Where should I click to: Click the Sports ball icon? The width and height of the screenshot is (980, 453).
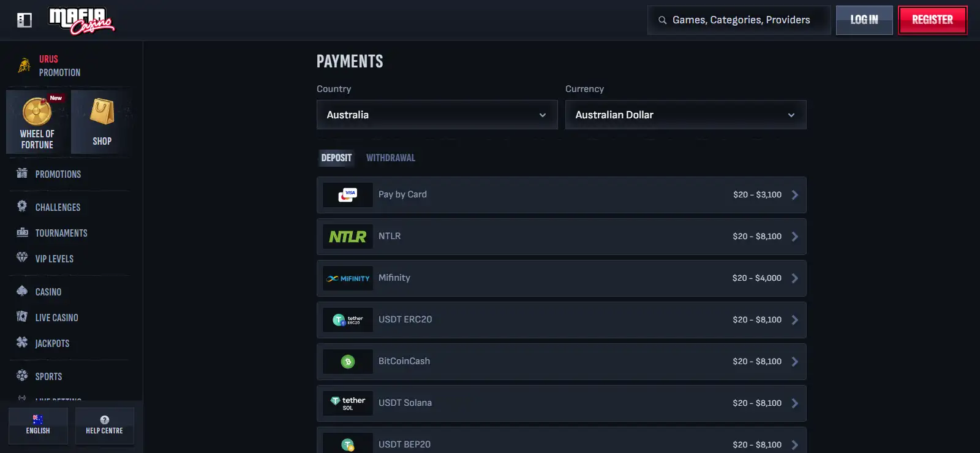pos(22,376)
